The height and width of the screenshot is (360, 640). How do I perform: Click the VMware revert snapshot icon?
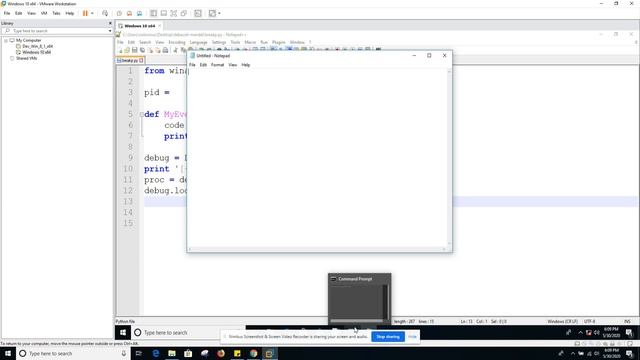tap(129, 13)
